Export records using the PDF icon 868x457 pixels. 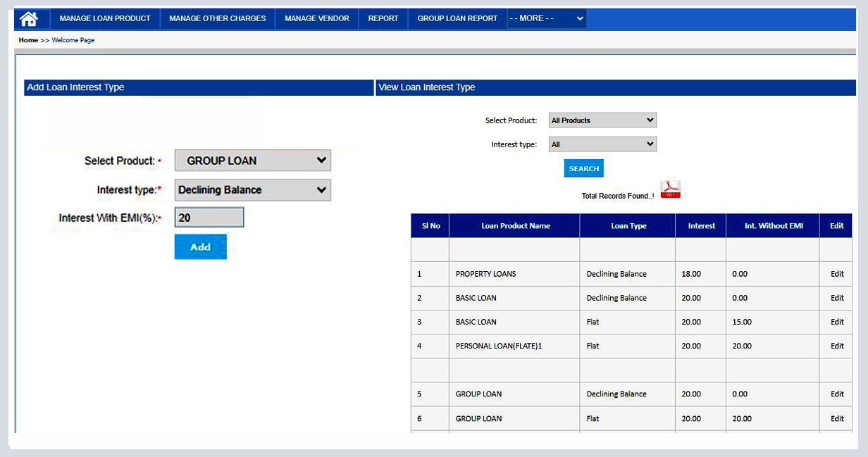(669, 189)
